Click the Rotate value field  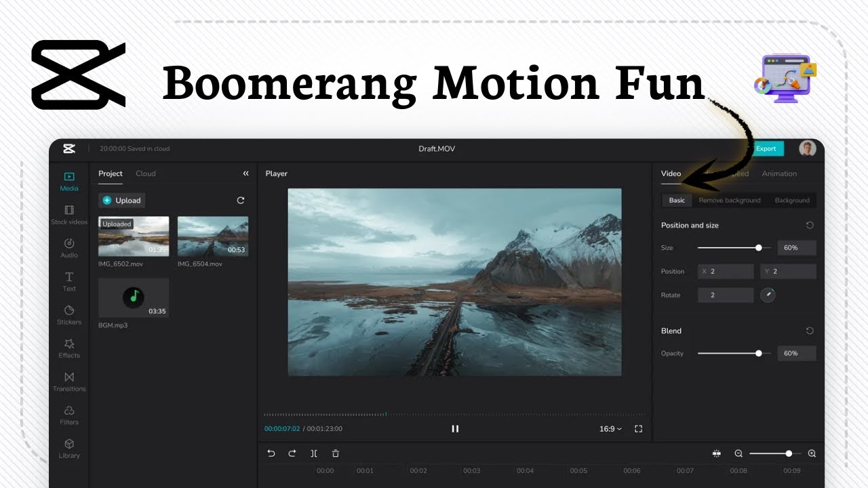click(x=726, y=295)
